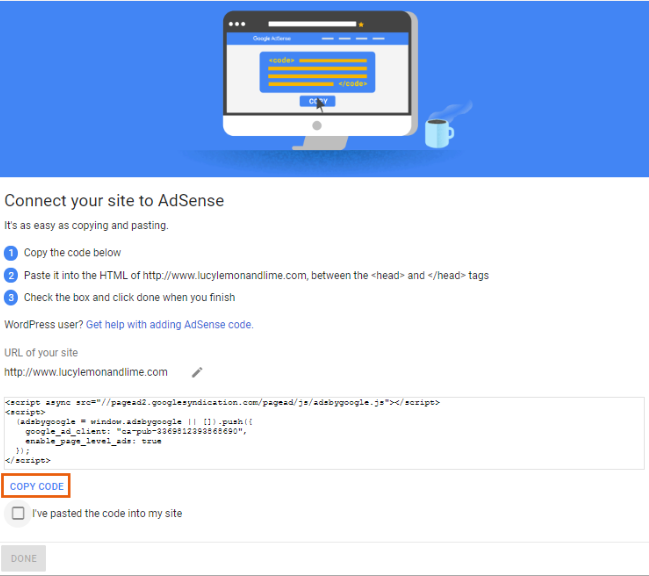Select the site URL http://www.lucylemonandlime.com text
This screenshot has height=576, width=649.
coord(86,372)
